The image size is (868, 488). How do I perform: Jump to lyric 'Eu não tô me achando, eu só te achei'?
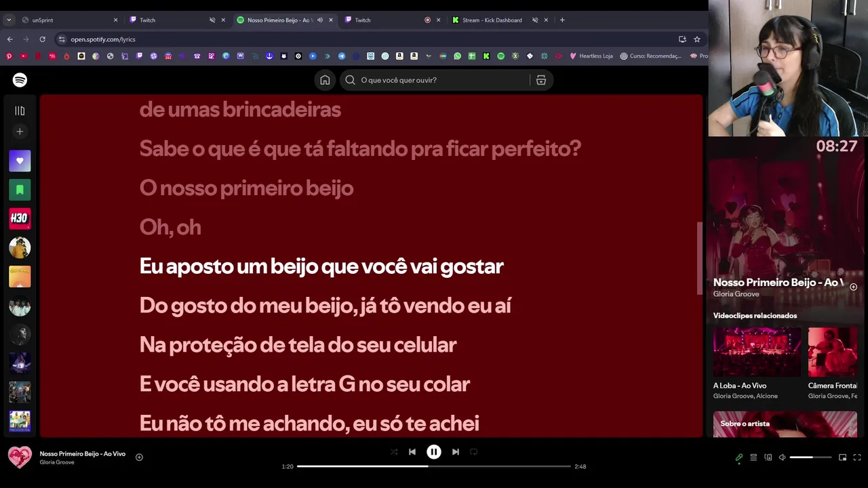[x=309, y=424]
